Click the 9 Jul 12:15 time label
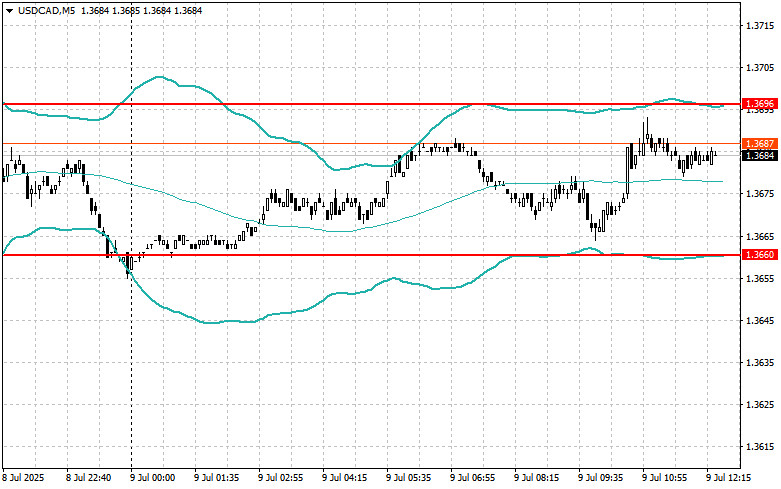Screen dimensions: 781x489 coord(729,478)
